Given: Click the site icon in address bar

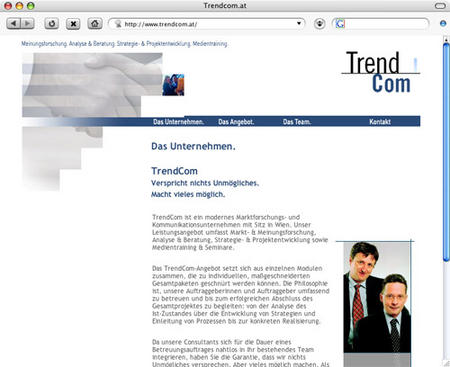Looking at the screenshot, I should 118,24.
